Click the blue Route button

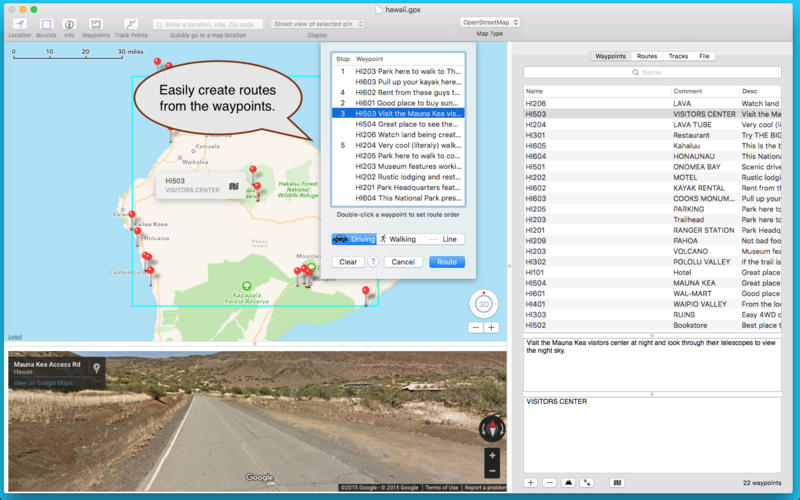coord(447,262)
